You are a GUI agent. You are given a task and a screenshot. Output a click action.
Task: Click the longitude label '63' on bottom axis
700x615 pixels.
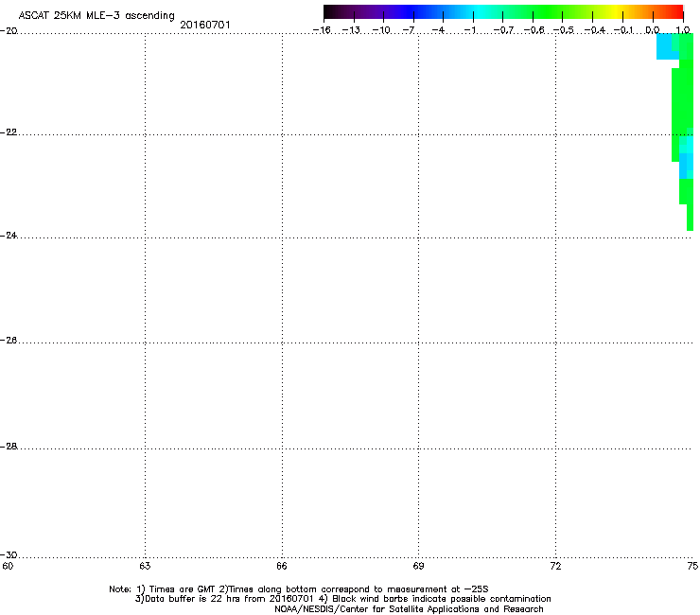pos(145,566)
